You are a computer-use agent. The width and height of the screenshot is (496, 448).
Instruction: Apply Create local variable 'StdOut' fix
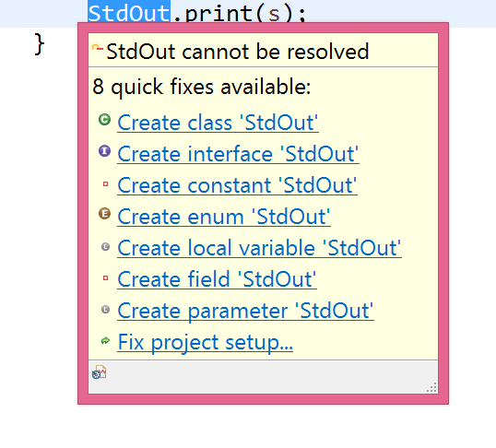pyautogui.click(x=259, y=248)
